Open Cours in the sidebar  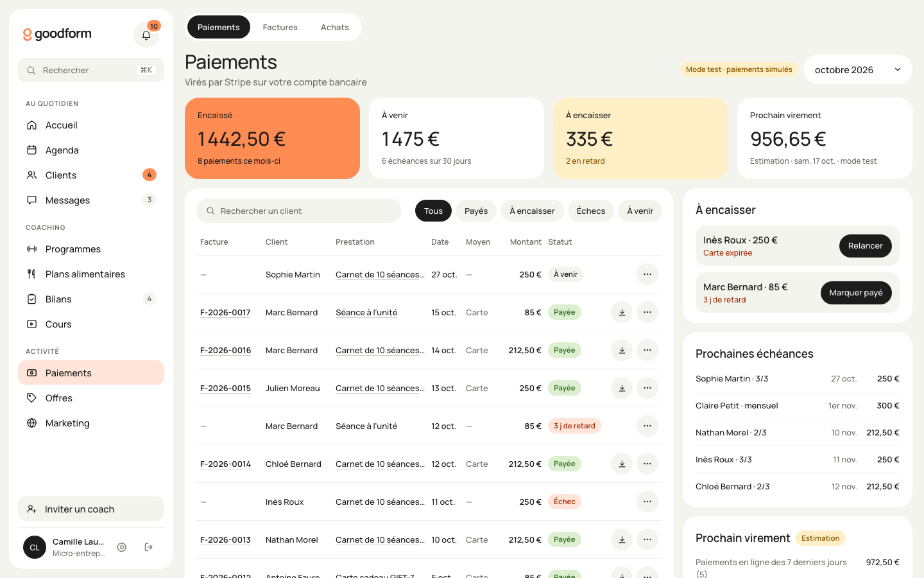[91, 324]
